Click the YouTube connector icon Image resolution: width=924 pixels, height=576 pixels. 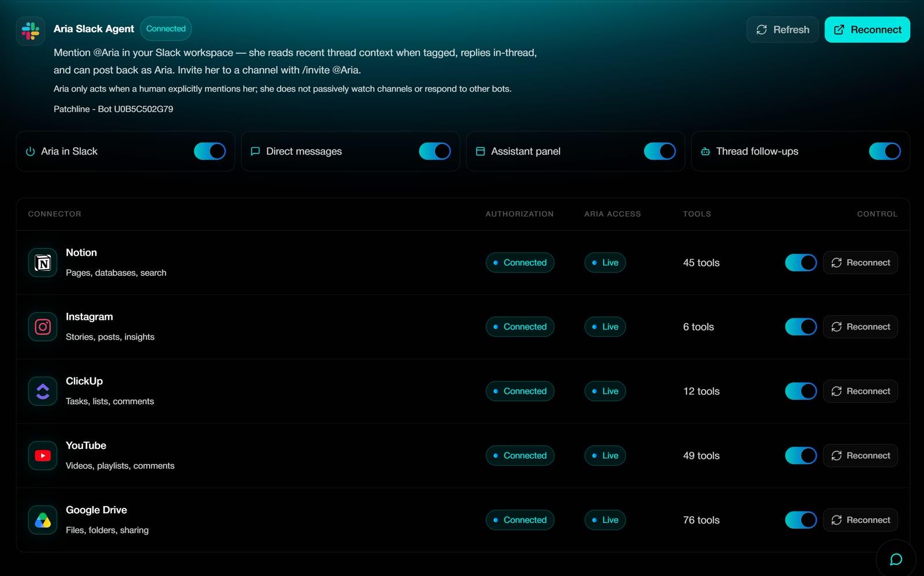[x=43, y=455]
